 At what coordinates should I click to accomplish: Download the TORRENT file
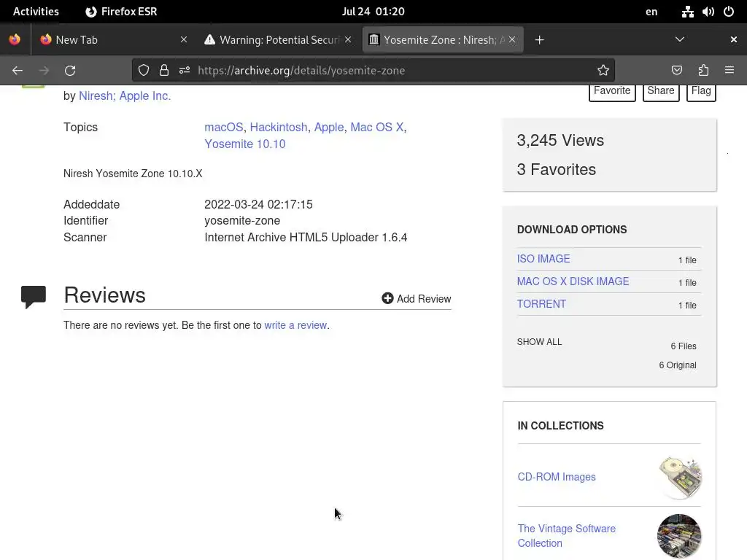541,304
